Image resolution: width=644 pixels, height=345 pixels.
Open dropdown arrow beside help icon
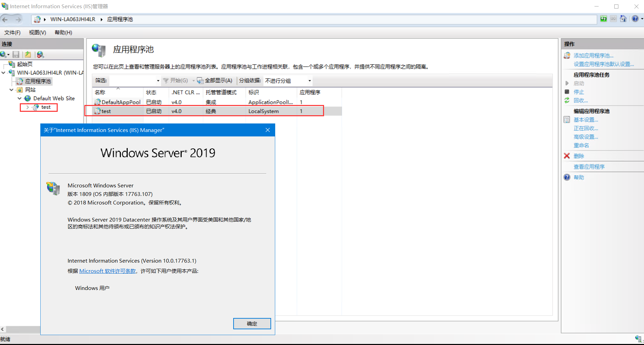642,19
